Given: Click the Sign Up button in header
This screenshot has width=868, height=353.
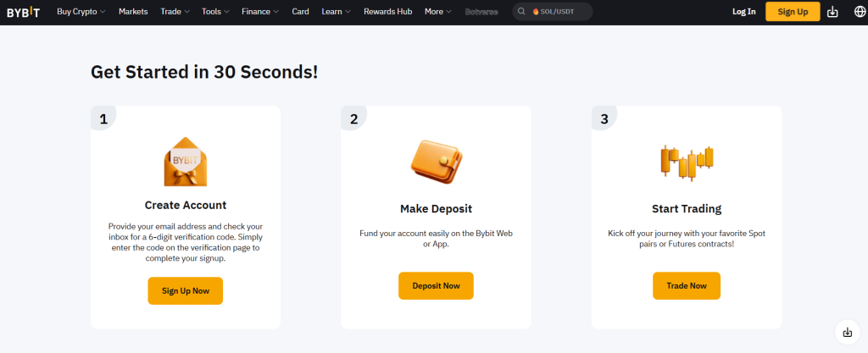Looking at the screenshot, I should [793, 12].
